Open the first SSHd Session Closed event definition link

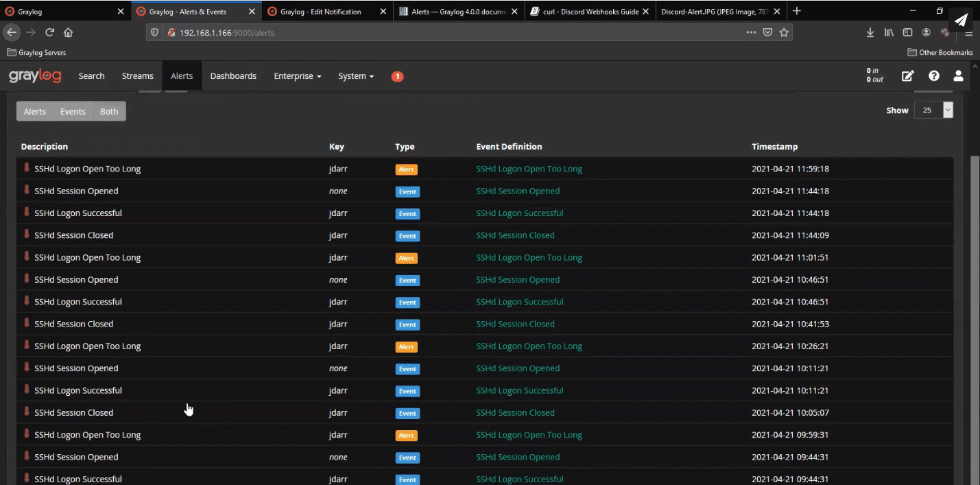pos(515,235)
